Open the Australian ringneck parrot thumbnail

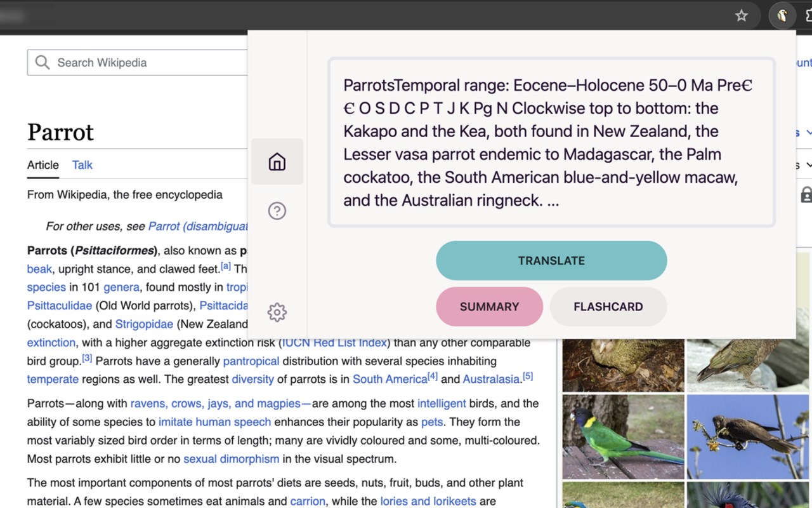[x=624, y=437]
